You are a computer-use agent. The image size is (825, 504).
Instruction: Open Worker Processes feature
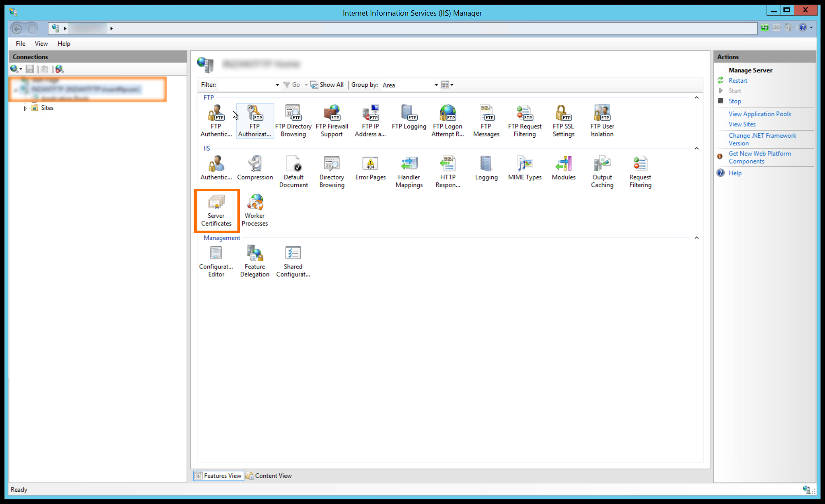[255, 210]
